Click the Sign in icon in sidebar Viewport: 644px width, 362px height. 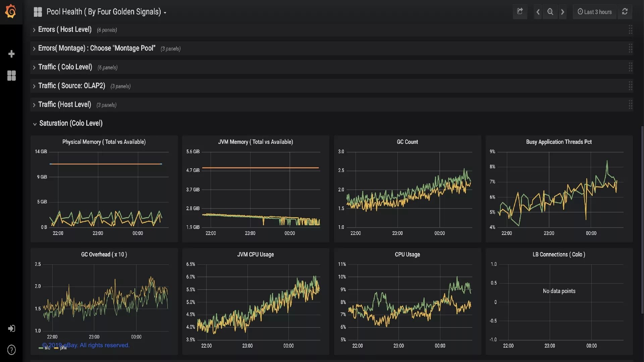coord(11,328)
